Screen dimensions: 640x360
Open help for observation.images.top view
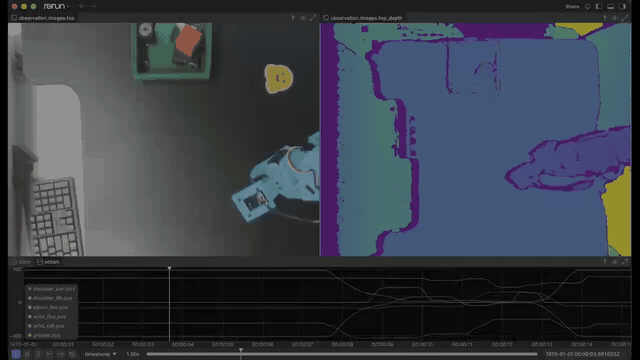tap(293, 18)
